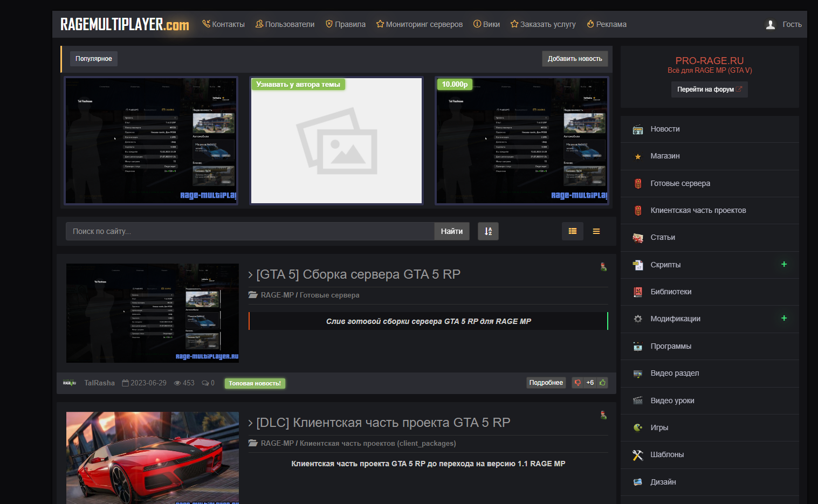The image size is (818, 504).
Task: Open the Правила menu item
Action: coord(346,24)
